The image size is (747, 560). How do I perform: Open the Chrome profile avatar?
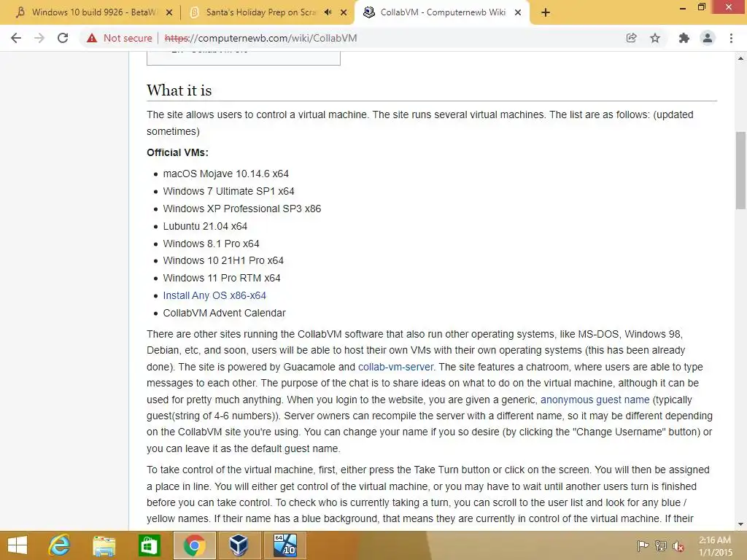708,38
